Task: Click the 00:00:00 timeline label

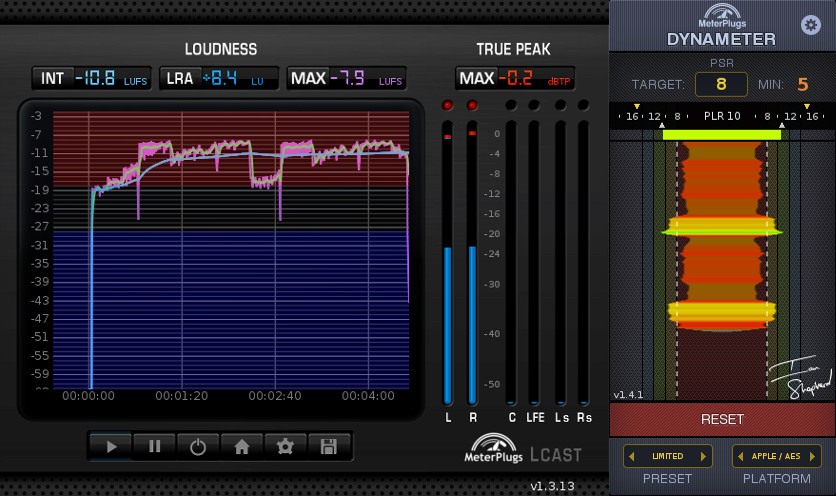Action: pos(88,396)
